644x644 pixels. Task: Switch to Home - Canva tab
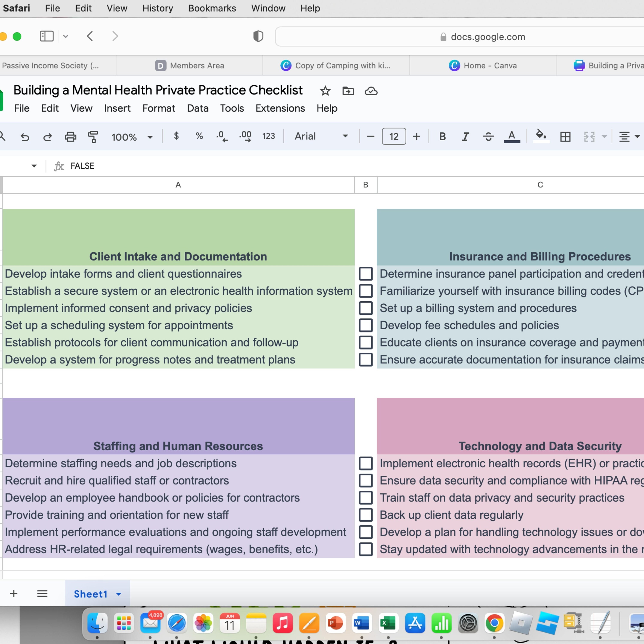coord(483,66)
